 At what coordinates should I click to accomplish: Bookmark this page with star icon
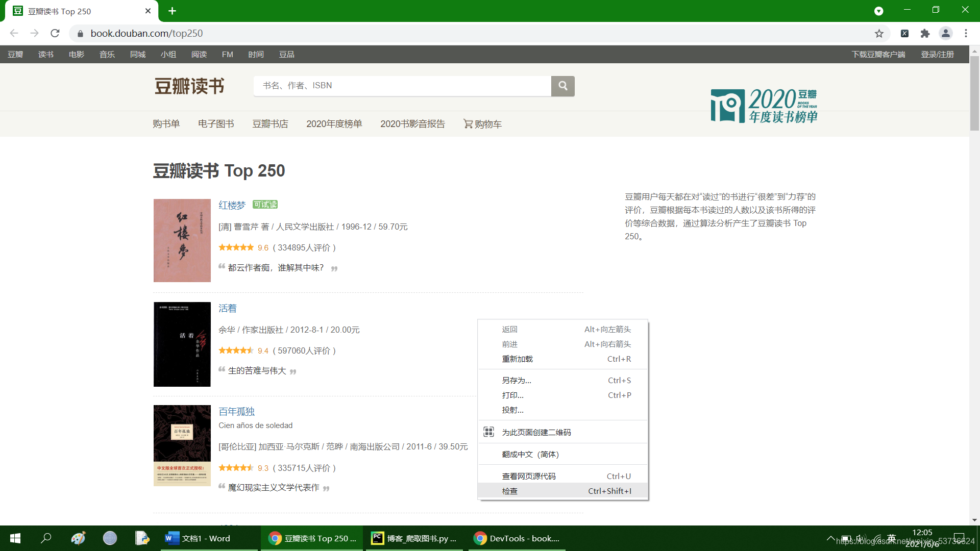pyautogui.click(x=879, y=33)
